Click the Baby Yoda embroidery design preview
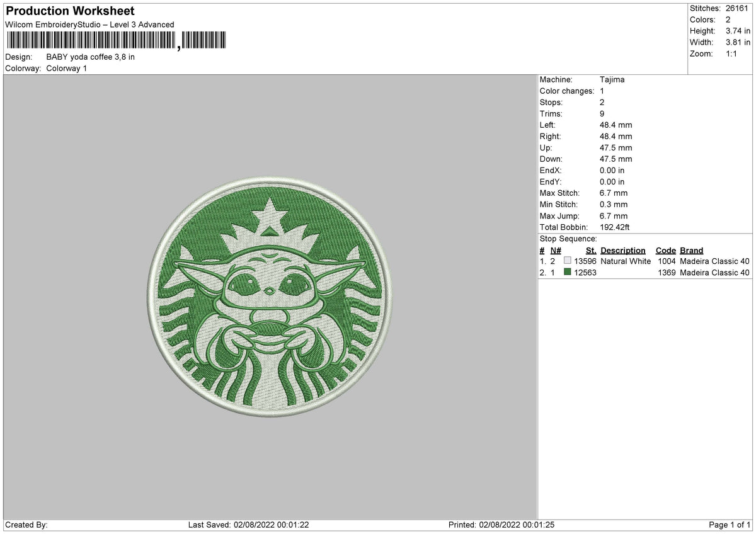Image resolution: width=756 pixels, height=534 pixels. (x=270, y=298)
